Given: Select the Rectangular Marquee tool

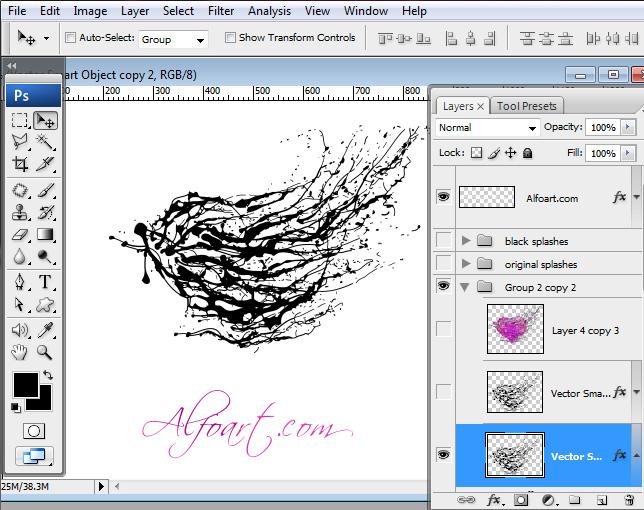Looking at the screenshot, I should pos(20,120).
